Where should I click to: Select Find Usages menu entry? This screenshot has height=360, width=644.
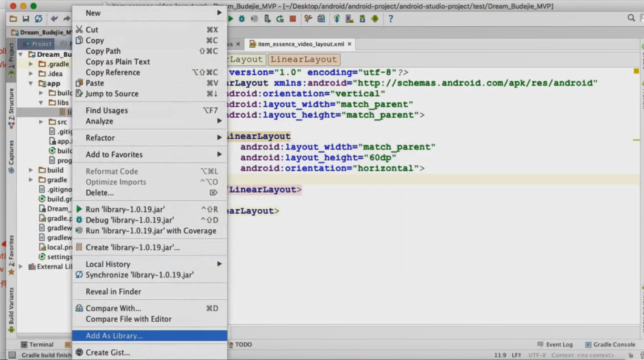point(150,110)
